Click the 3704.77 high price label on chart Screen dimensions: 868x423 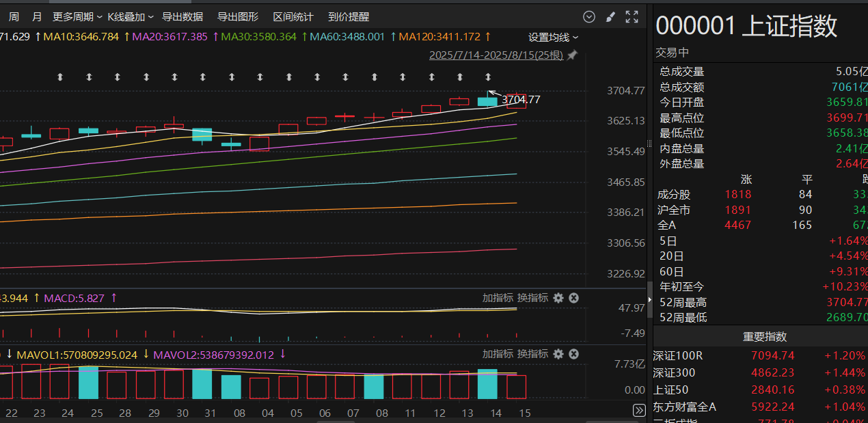(x=521, y=100)
